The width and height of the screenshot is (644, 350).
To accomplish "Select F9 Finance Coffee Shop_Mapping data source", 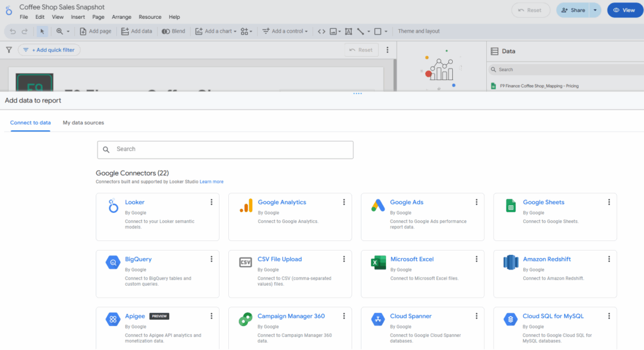I will click(539, 86).
